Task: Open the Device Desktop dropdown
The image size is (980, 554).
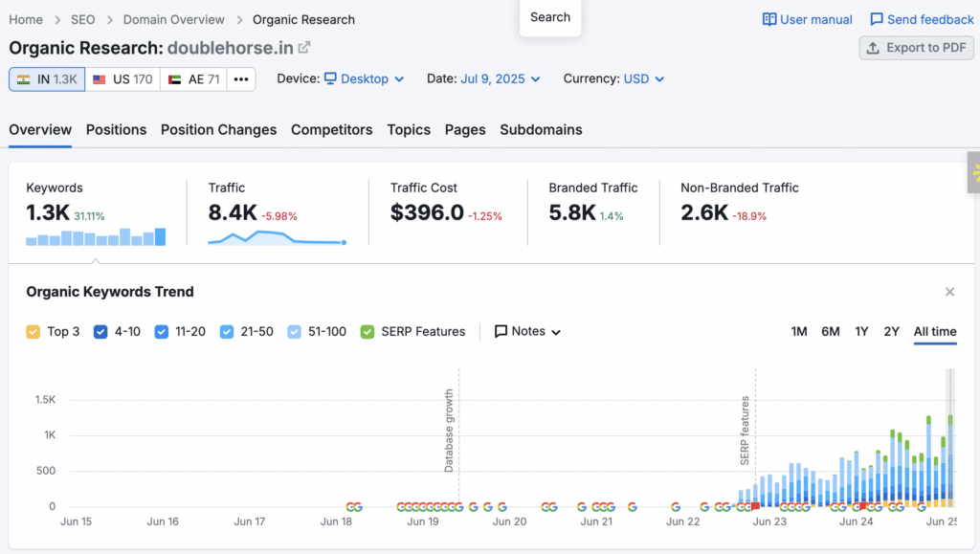Action: tap(365, 78)
